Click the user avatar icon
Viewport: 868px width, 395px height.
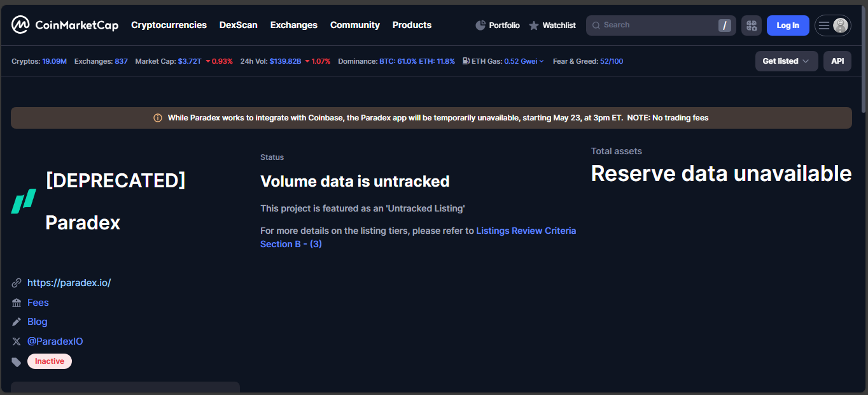click(841, 25)
